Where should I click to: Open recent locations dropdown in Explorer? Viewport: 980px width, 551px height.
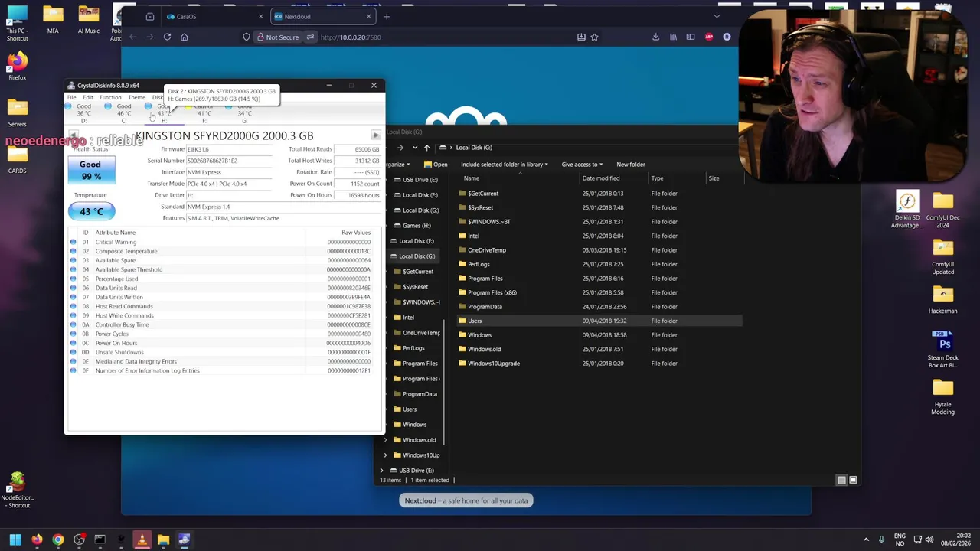[x=415, y=148]
